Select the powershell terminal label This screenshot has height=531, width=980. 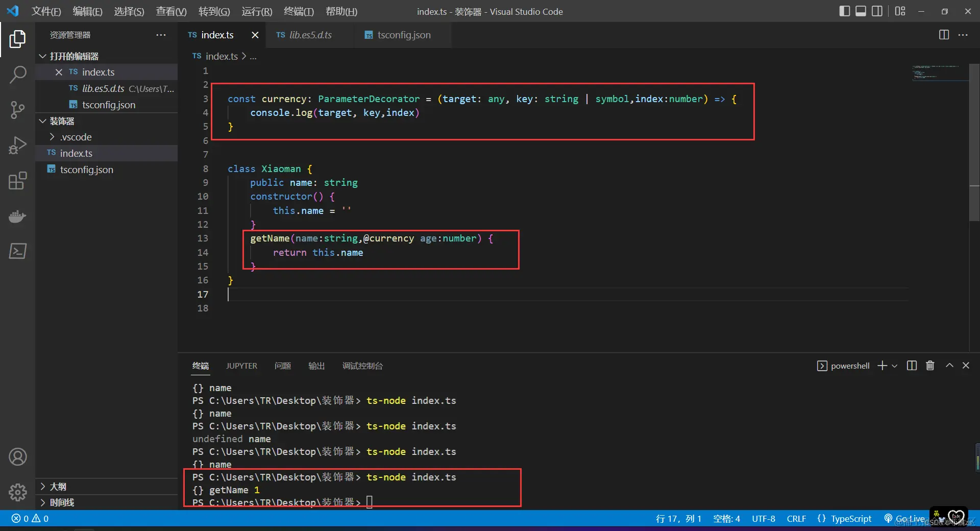(843, 366)
